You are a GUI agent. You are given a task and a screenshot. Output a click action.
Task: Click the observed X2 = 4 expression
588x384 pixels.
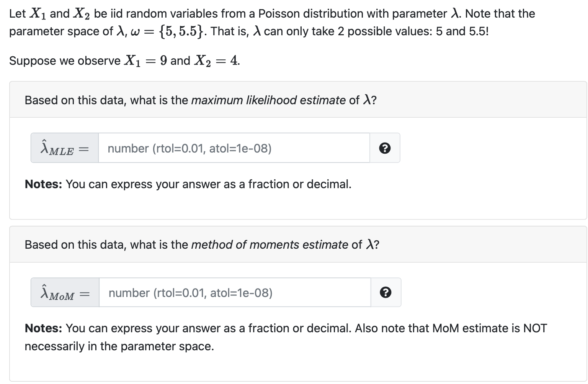217,61
